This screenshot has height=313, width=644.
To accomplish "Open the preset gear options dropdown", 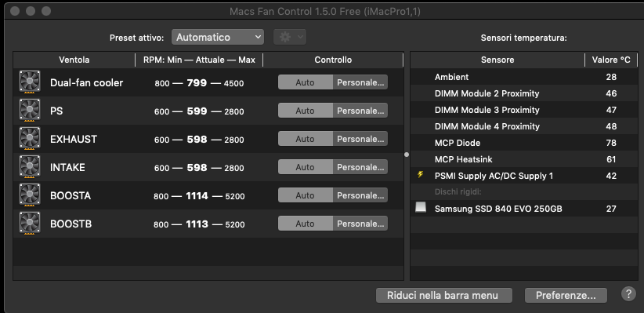I will click(290, 37).
